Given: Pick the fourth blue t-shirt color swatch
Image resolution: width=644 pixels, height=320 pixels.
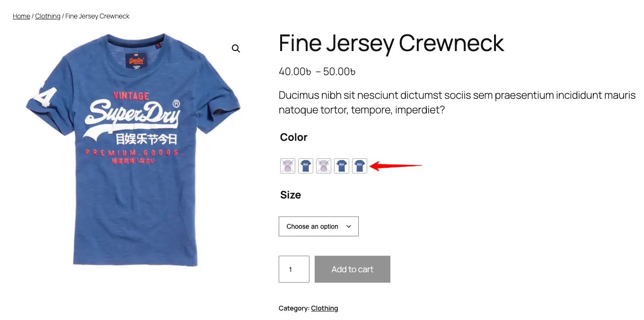Looking at the screenshot, I should [x=342, y=166].
